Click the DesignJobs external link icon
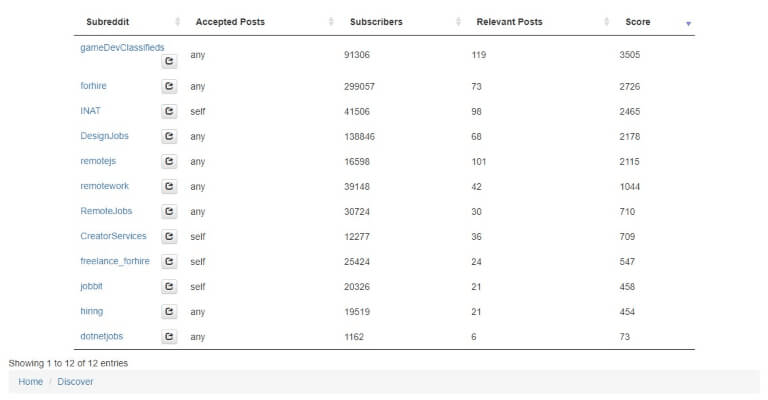The width and height of the screenshot is (768, 400). [x=169, y=136]
